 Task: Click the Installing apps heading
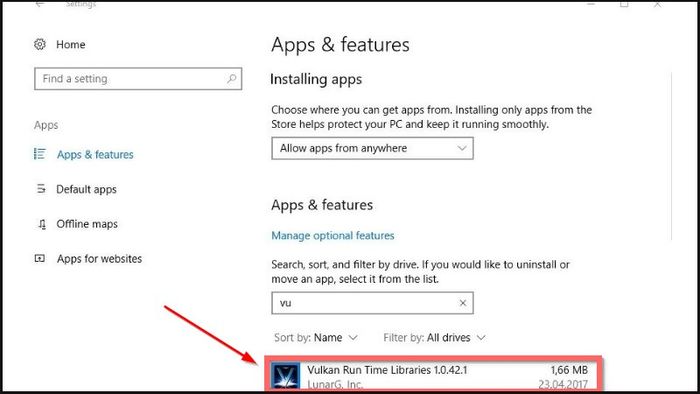tap(316, 80)
